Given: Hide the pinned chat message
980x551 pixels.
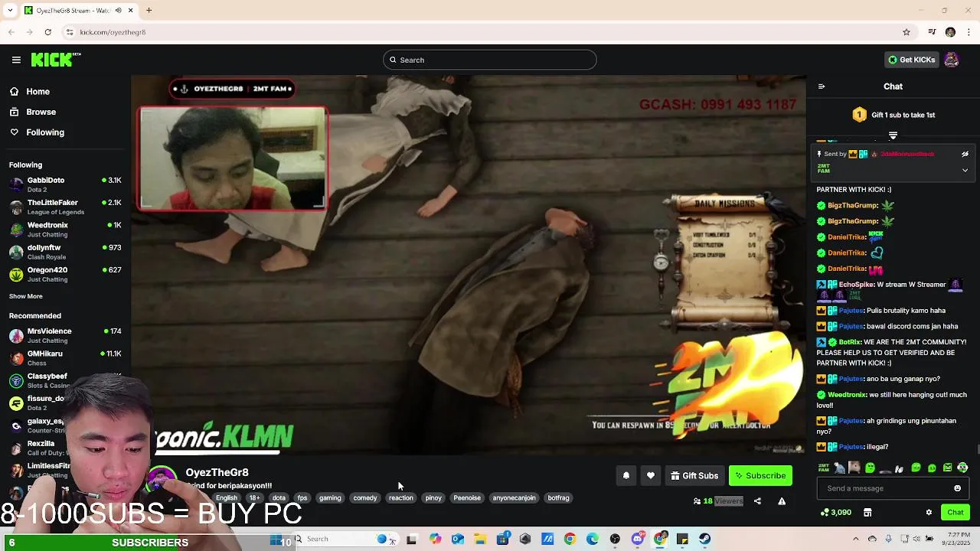Looking at the screenshot, I should point(965,154).
